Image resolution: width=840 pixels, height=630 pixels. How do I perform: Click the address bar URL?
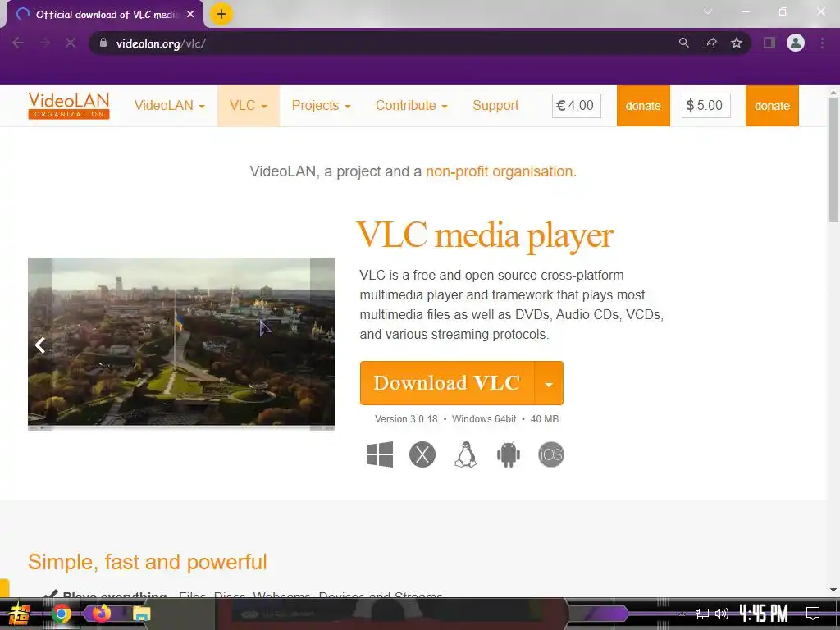[x=162, y=43]
